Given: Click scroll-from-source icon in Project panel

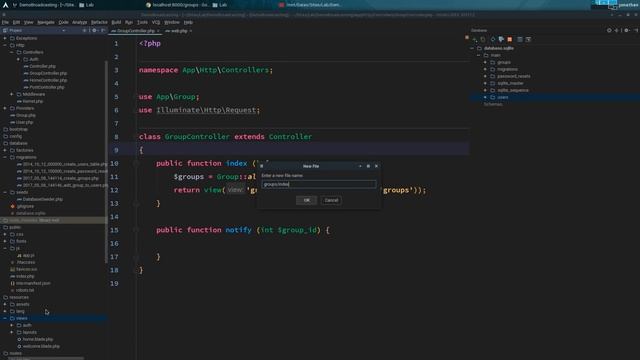Looking at the screenshot, I should click(84, 31).
